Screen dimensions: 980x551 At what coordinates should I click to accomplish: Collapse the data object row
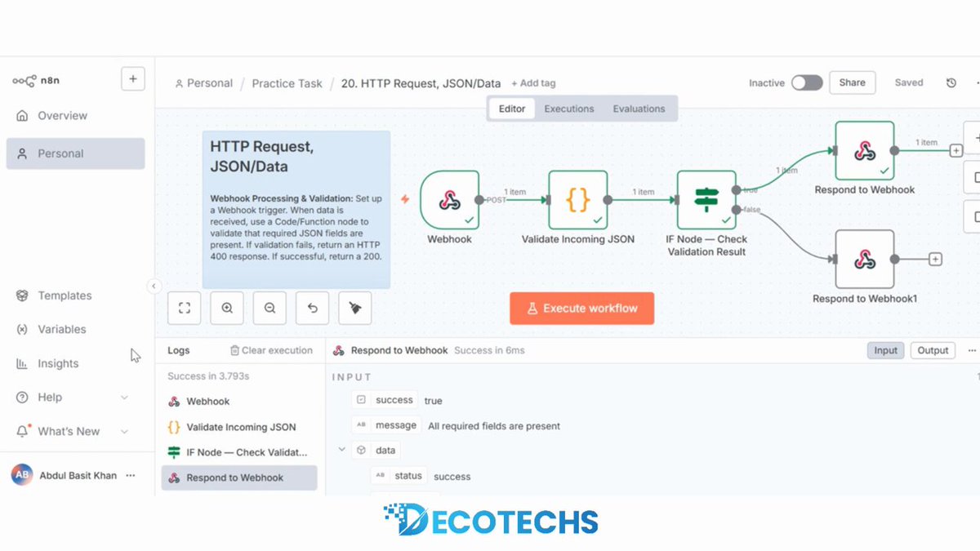click(342, 450)
